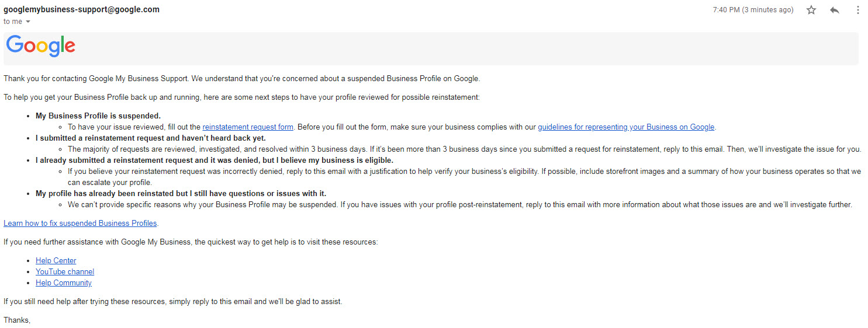The image size is (868, 328).
Task: Click sender address googlemybusiness-support@google.com
Action: pos(81,9)
